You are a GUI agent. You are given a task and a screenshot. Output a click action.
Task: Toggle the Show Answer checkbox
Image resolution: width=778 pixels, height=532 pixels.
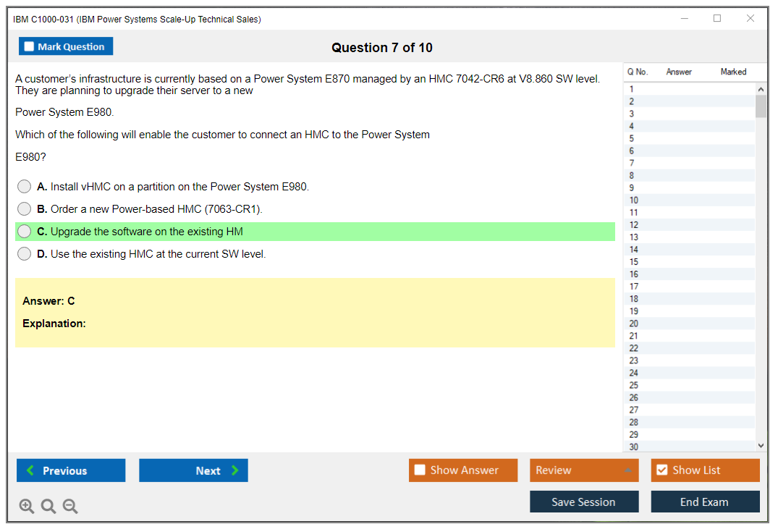click(420, 470)
